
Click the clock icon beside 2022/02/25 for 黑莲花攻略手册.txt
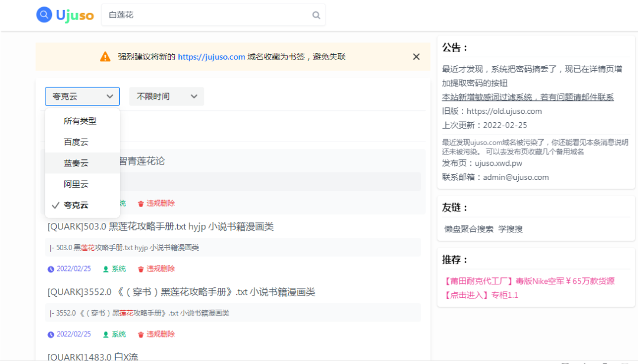click(x=51, y=269)
